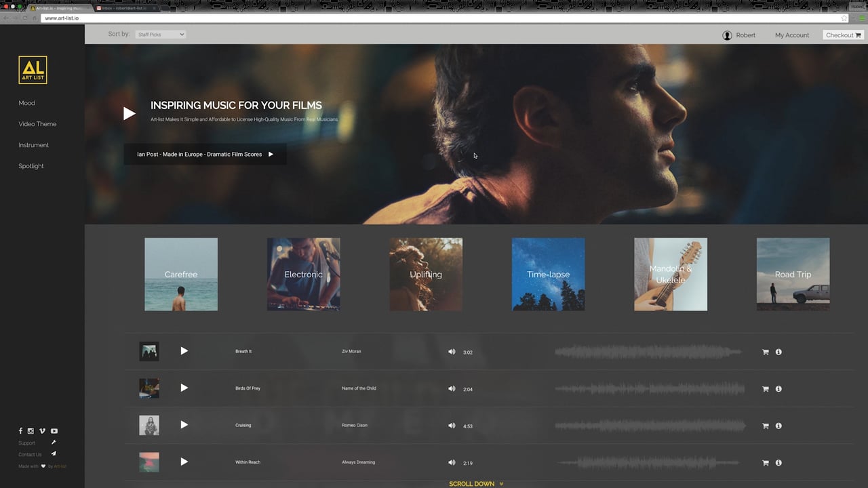Screen dimensions: 868x488
Task: Open the YouTube channel icon
Action: pyautogui.click(x=54, y=431)
